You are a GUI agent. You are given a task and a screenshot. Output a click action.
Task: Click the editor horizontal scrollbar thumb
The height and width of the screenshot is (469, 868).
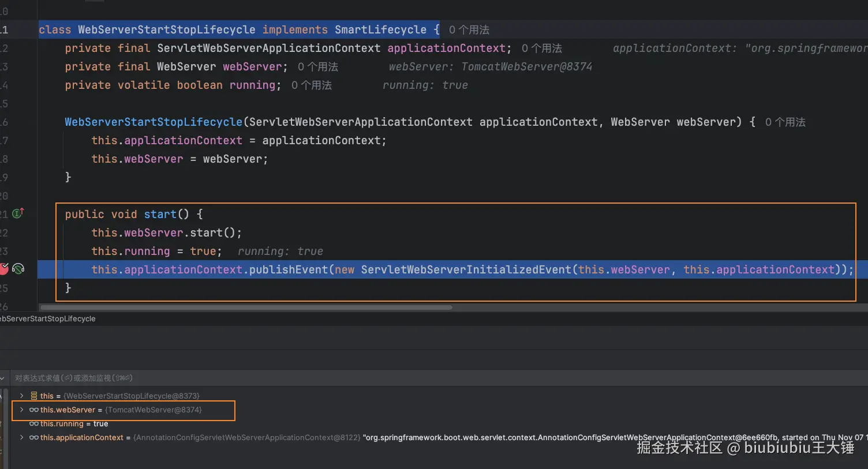click(x=246, y=307)
